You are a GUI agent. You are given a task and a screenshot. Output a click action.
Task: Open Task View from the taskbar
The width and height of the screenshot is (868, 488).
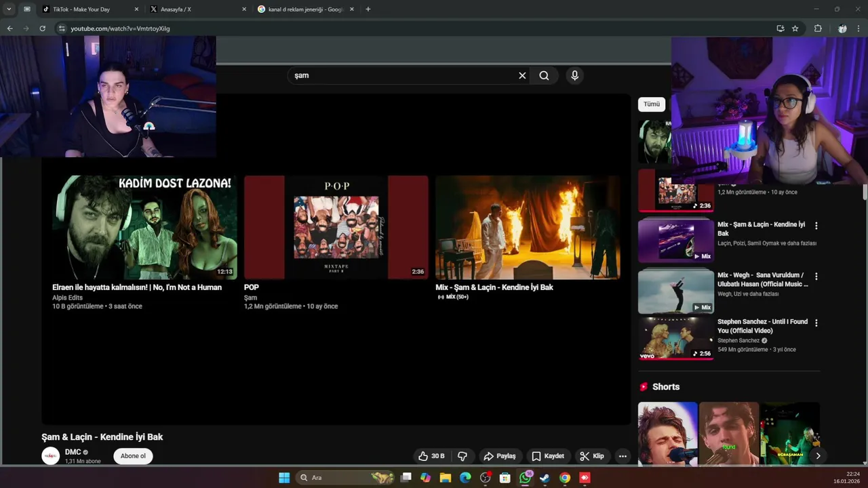click(x=406, y=478)
